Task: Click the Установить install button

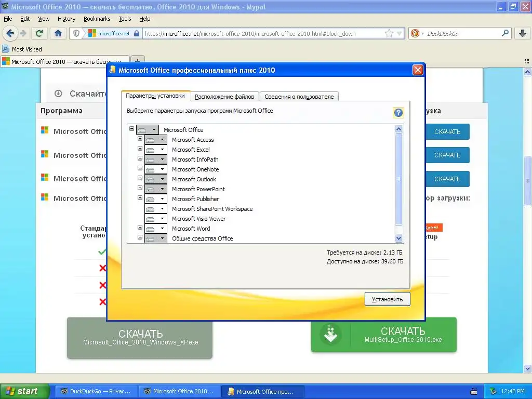Action: (x=388, y=299)
